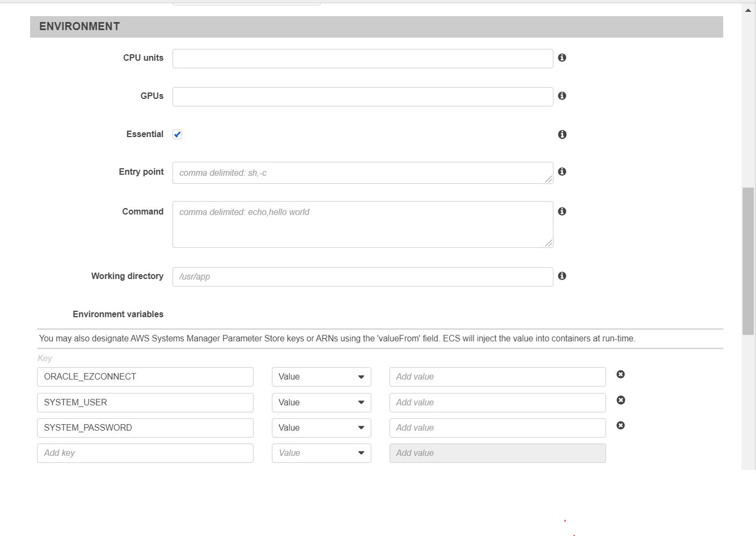Open the Value dropdown for ORACLE_EZCONNECT

pyautogui.click(x=321, y=377)
